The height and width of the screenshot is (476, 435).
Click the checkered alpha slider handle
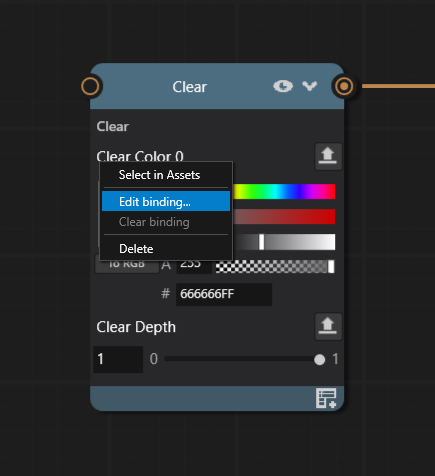(x=331, y=267)
